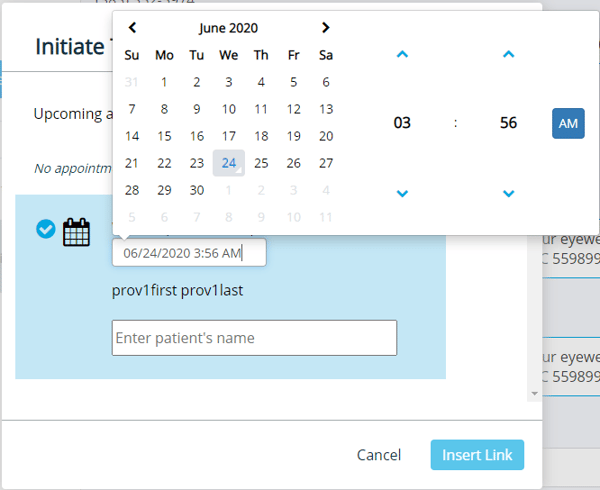This screenshot has width=600, height=490.
Task: Select June 1 in the calendar
Action: point(165,82)
